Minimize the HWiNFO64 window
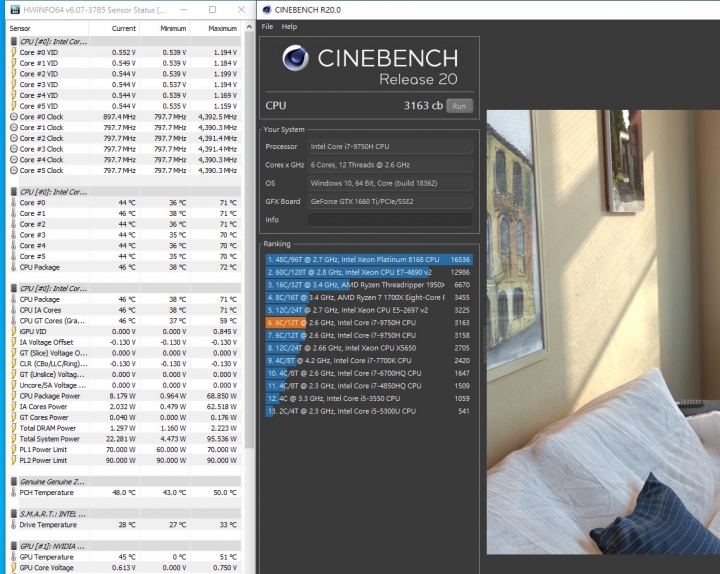The height and width of the screenshot is (574, 720). [184, 10]
